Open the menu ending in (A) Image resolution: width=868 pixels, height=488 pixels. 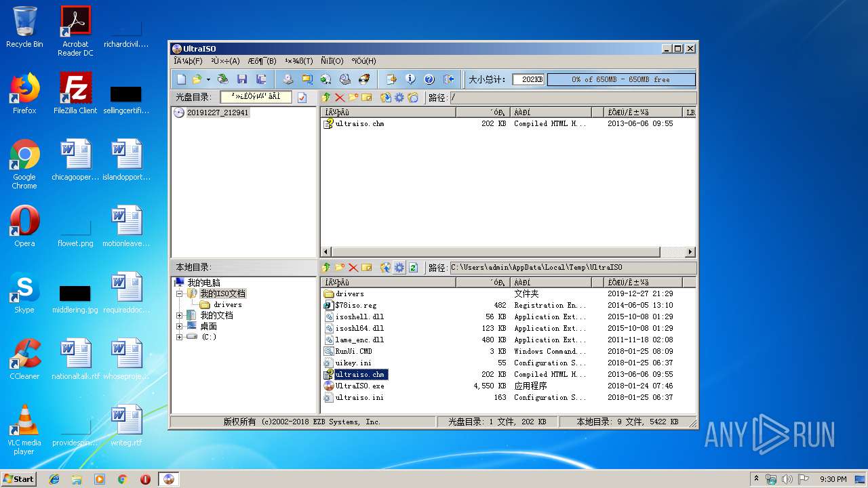pos(225,61)
